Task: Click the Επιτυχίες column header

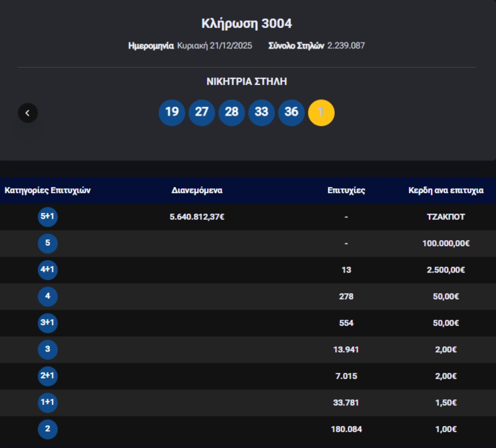Action: click(346, 191)
